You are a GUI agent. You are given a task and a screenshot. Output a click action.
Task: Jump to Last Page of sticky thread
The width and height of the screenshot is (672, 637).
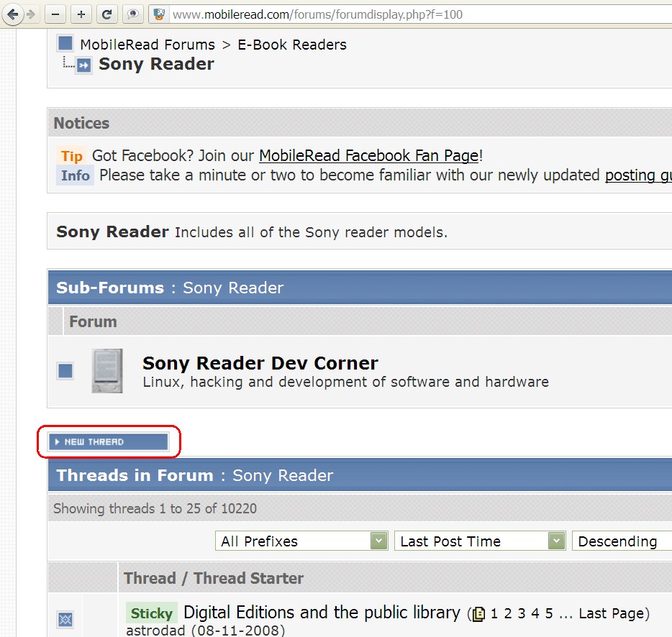click(611, 613)
